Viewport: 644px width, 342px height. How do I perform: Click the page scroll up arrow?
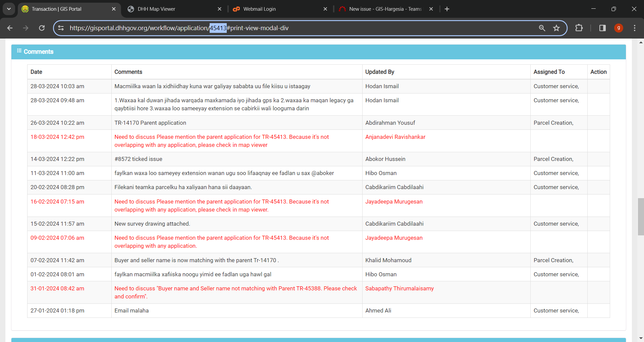[641, 42]
